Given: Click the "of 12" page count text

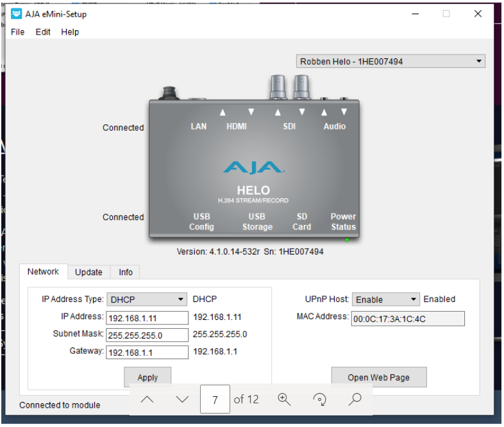Looking at the screenshot, I should pyautogui.click(x=246, y=399).
